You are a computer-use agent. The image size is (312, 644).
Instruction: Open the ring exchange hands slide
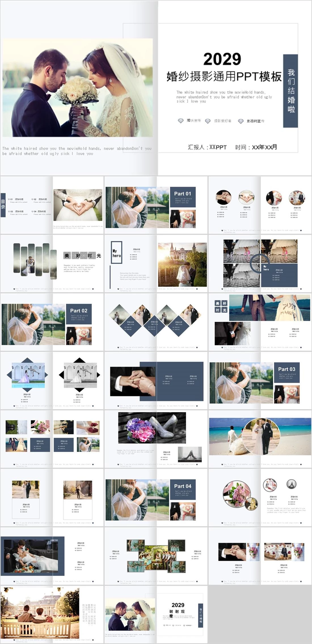click(156, 380)
